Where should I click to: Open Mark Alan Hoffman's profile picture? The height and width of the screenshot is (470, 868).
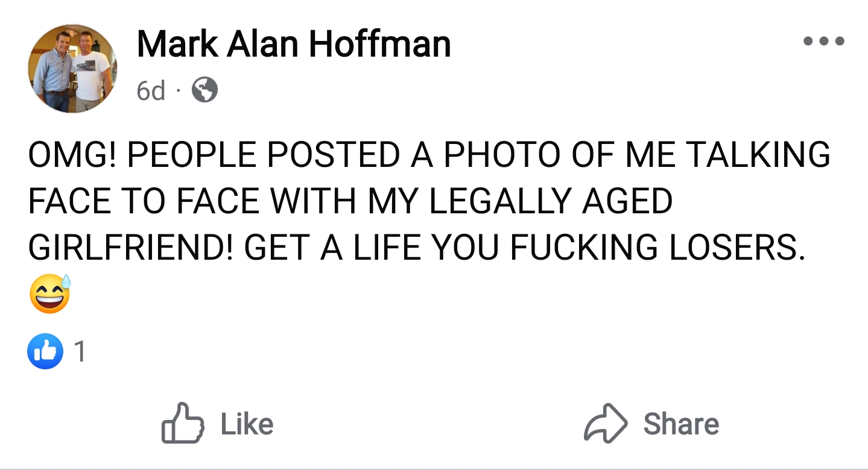coord(72,68)
